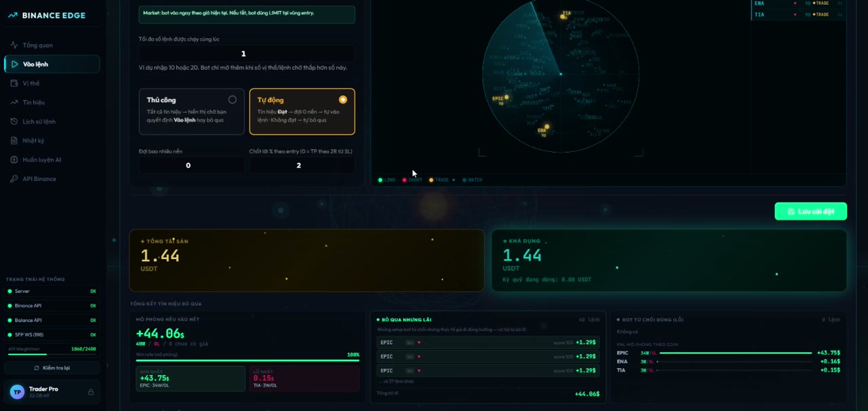Click the Vị thế wallet icon
This screenshot has height=411, width=868.
[x=14, y=83]
